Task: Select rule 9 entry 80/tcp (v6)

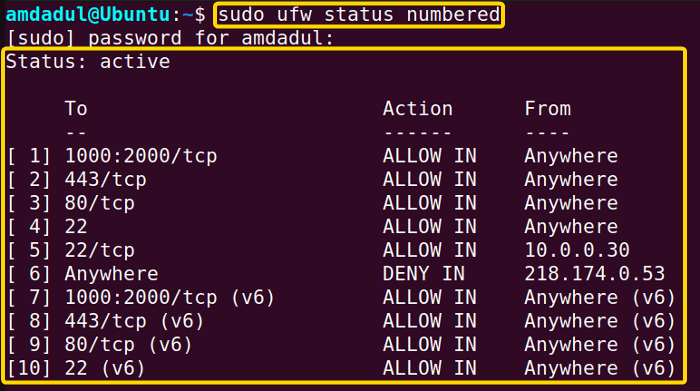Action: pyautogui.click(x=128, y=345)
